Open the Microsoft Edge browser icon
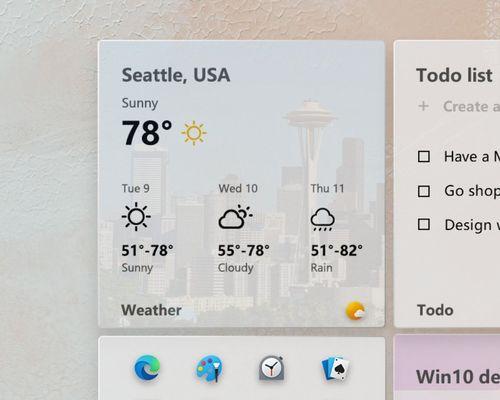500x400 pixels. tap(147, 368)
